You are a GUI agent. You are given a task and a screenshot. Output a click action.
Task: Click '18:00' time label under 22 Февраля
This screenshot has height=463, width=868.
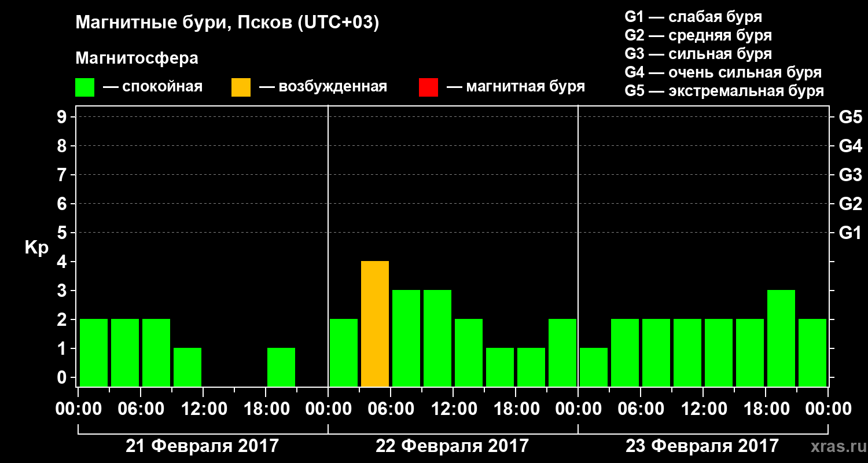click(516, 409)
